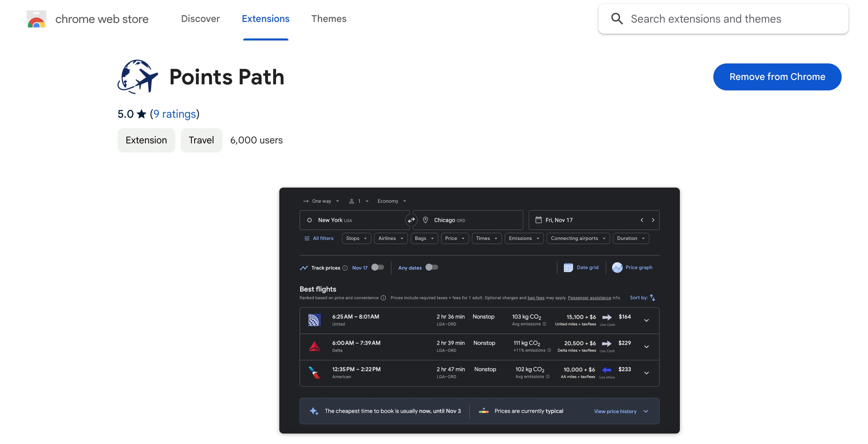Click the swap origin and destination arrows
This screenshot has height=444, width=868.
click(411, 220)
